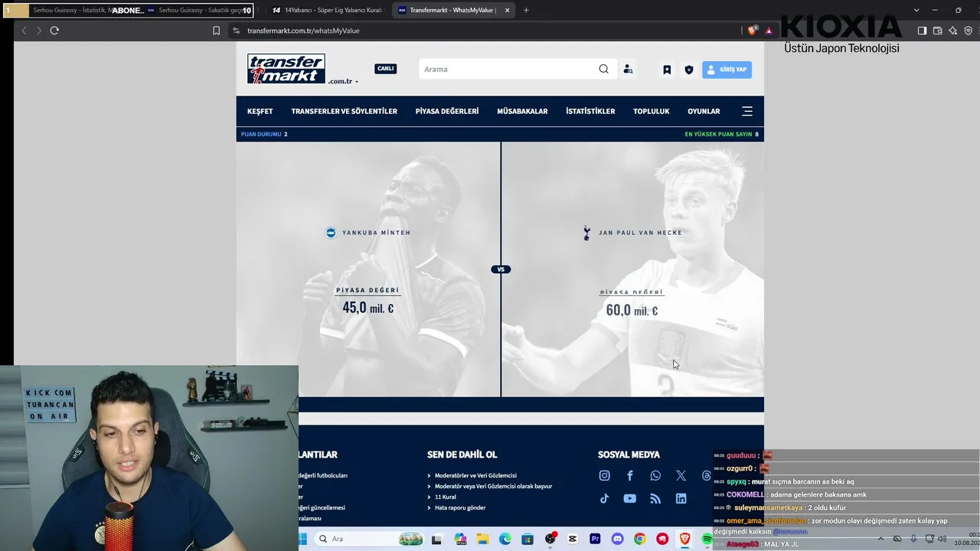
Task: Click the taskbar volume icon
Action: point(942,539)
